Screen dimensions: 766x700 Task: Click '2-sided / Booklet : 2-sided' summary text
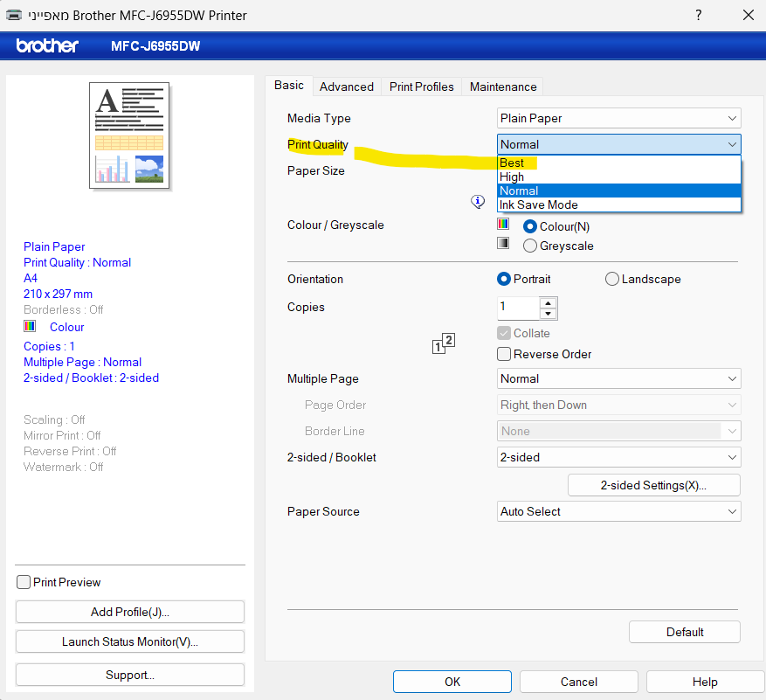(x=91, y=378)
